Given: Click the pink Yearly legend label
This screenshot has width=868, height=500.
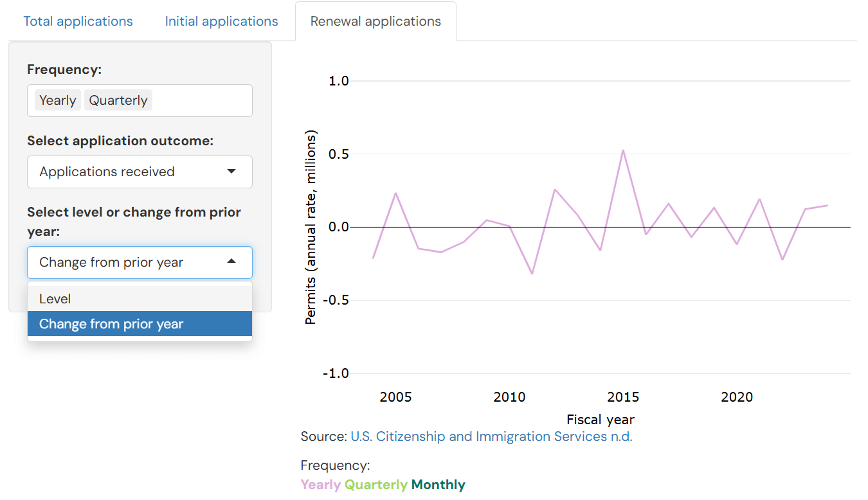Looking at the screenshot, I should pos(320,485).
